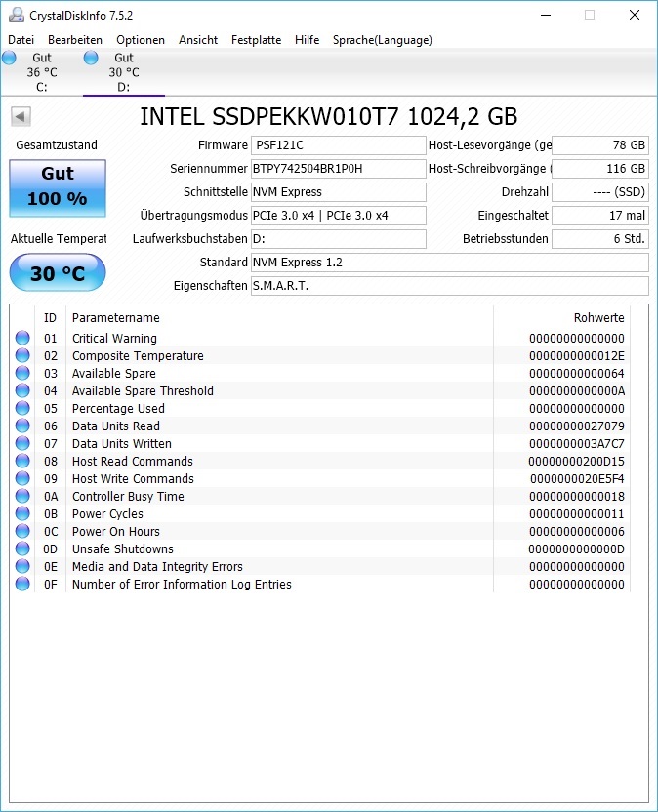Click the INTEL SSDPEKKW010T7 1024,2 GB title
Image resolution: width=658 pixels, height=812 pixels.
[x=328, y=116]
